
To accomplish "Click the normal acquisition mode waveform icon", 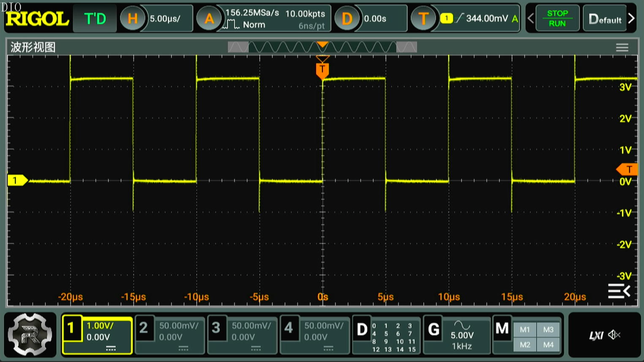I will point(231,24).
